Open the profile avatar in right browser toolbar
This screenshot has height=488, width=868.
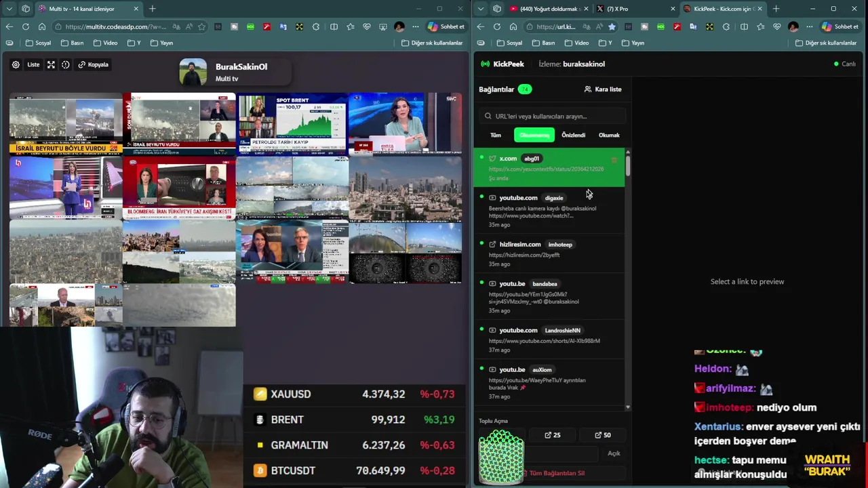793,26
